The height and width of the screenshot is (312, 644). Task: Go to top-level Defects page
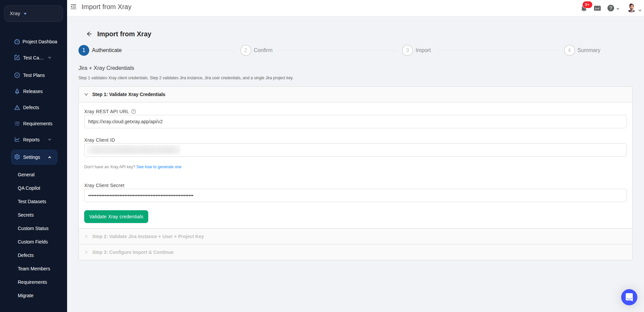[31, 107]
